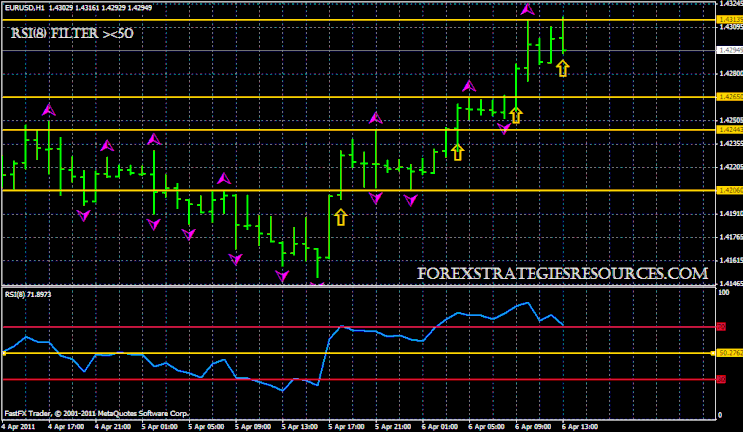Click the magenta down fractal below the 5 Apr 13:00 low
Viewport: 743px width, 432px height.
coord(282,276)
